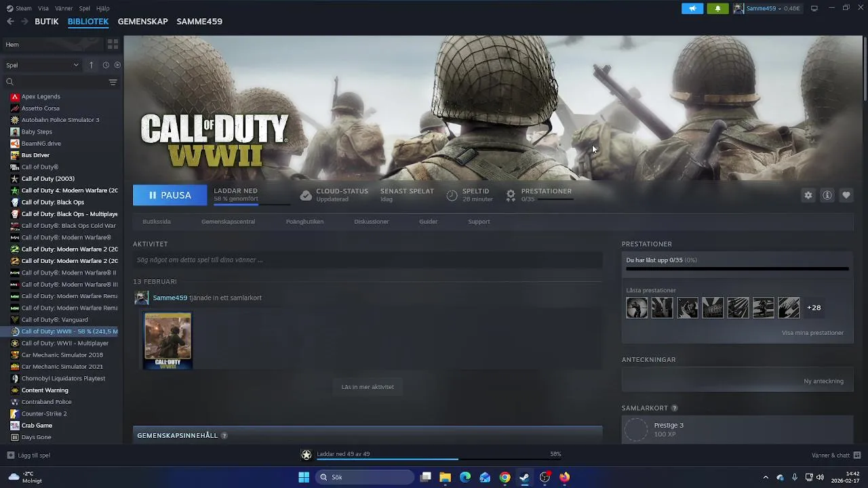Show the +28 more locked achievements

[x=814, y=308]
